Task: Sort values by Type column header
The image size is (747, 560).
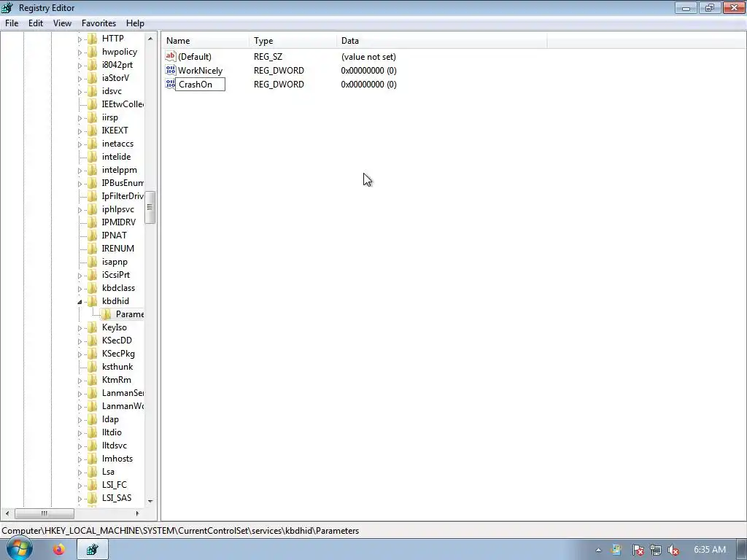Action: pyautogui.click(x=293, y=41)
